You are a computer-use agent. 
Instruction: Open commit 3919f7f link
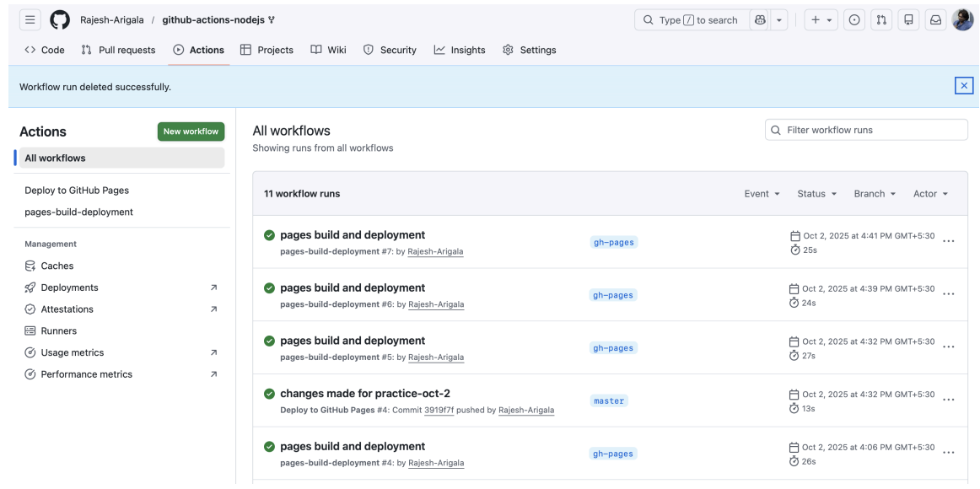pos(438,411)
